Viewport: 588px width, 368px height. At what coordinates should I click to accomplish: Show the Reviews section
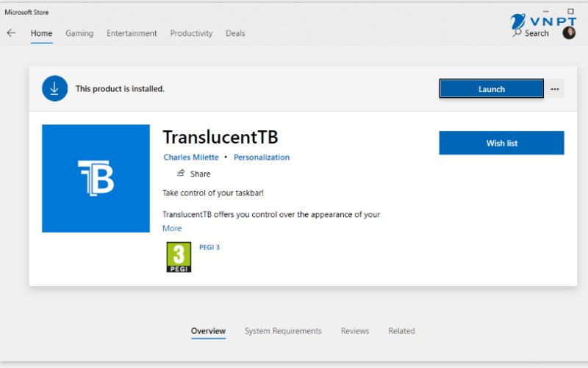[x=355, y=331]
